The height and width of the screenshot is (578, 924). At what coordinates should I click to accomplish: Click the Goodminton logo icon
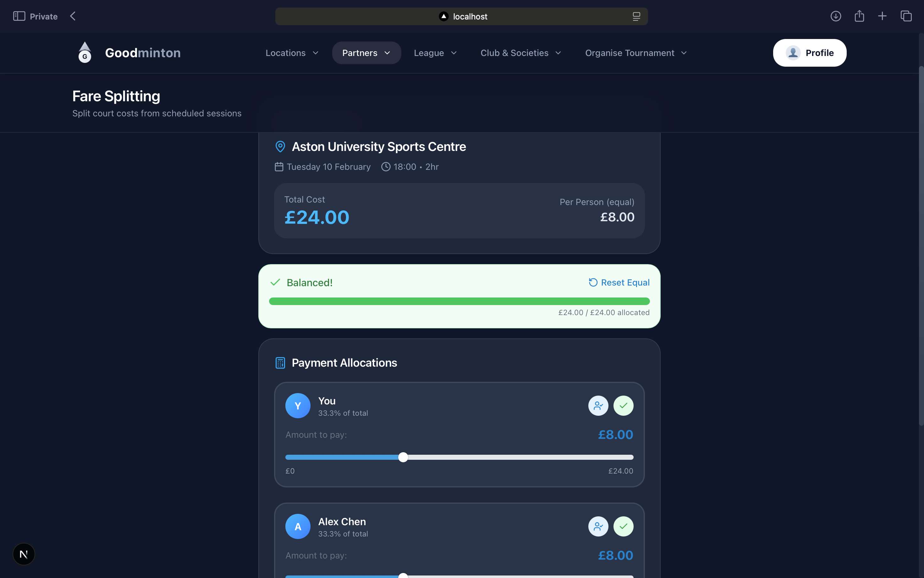(85, 53)
